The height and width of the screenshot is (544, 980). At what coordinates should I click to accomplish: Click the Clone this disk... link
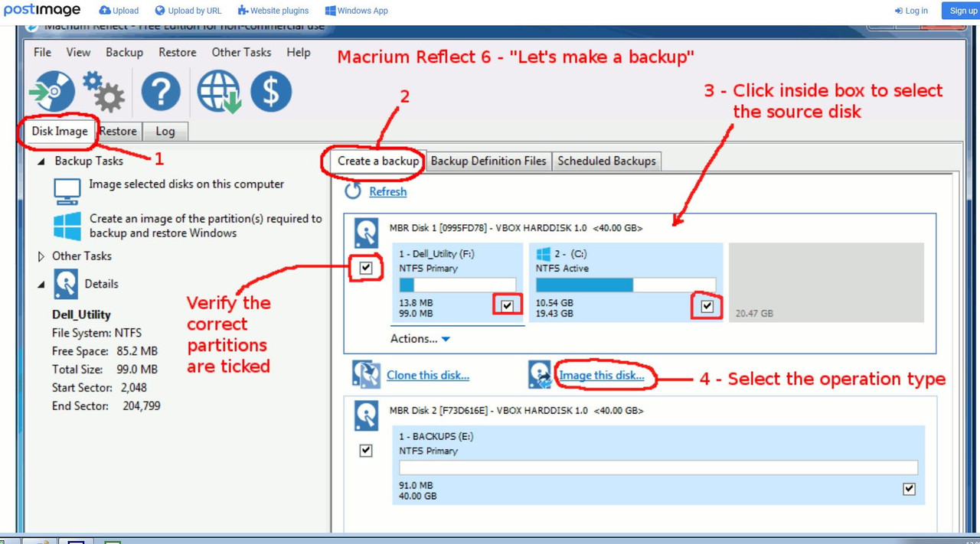pyautogui.click(x=428, y=375)
